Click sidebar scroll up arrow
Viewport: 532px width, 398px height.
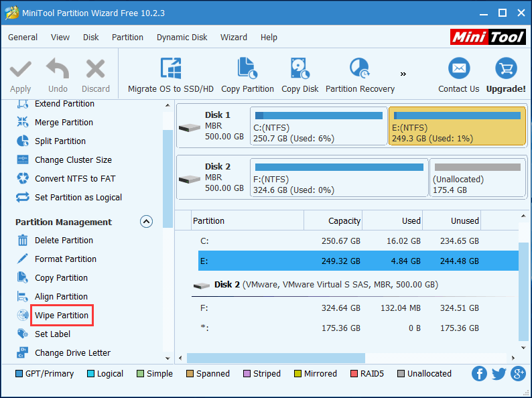coord(168,105)
